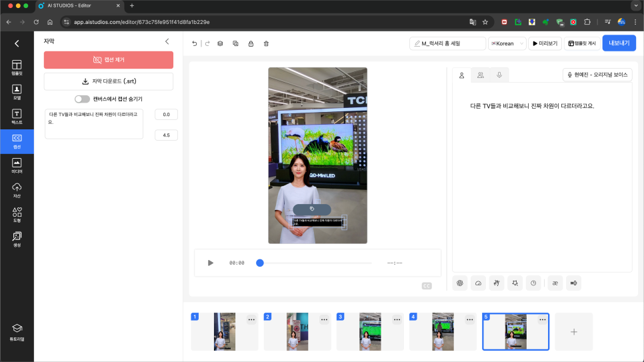Toggle the CC badge under the player
The image size is (644, 362).
pos(427,285)
